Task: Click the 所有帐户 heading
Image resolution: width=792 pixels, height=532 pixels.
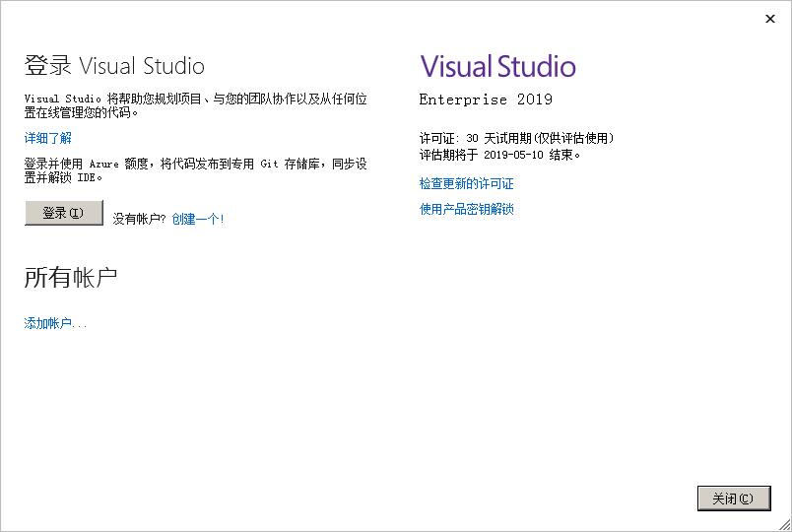Action: (x=71, y=278)
